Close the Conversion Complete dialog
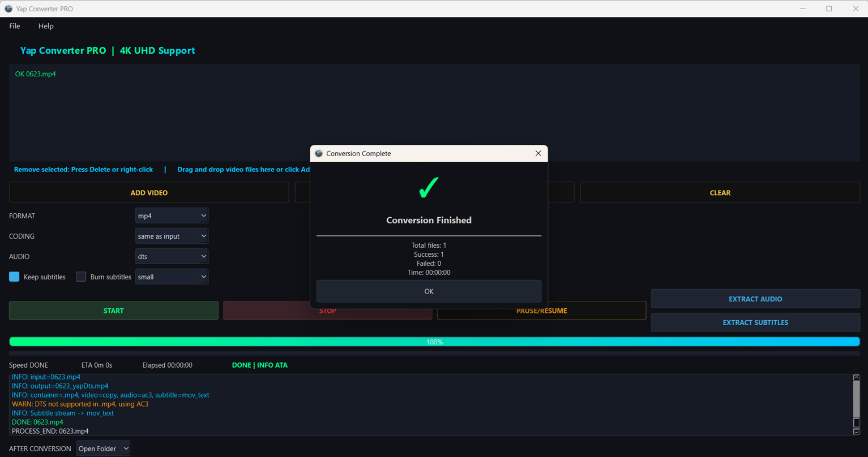The height and width of the screenshot is (457, 868). [x=538, y=153]
